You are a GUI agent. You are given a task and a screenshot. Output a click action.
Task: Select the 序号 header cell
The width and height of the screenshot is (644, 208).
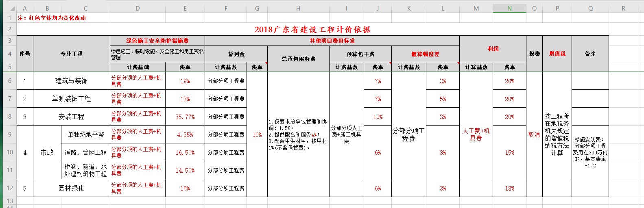pos(25,54)
